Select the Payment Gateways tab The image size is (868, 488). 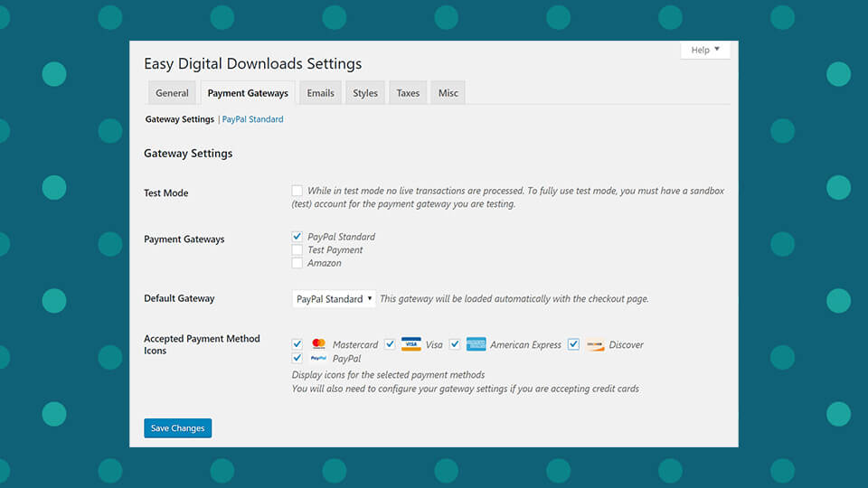pos(248,93)
